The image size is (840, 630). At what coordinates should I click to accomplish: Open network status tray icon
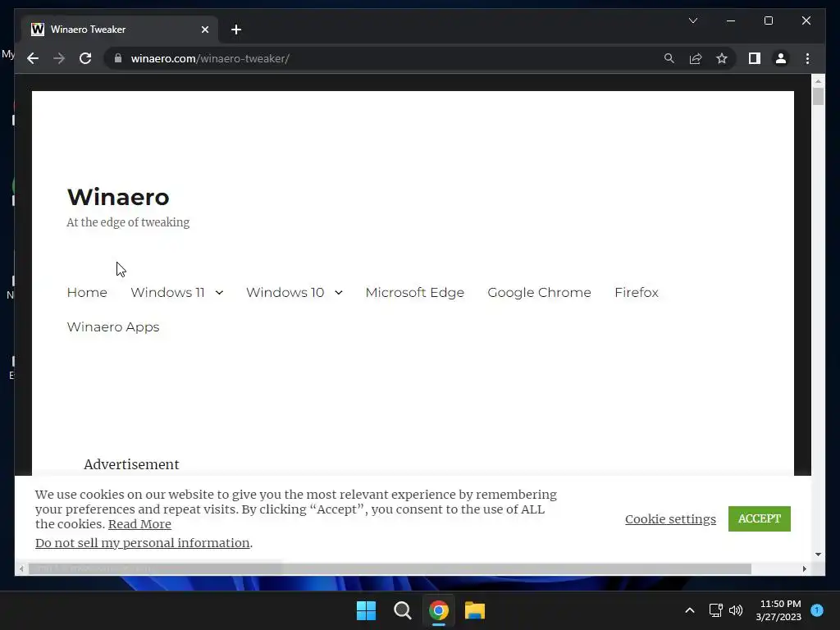tap(715, 610)
